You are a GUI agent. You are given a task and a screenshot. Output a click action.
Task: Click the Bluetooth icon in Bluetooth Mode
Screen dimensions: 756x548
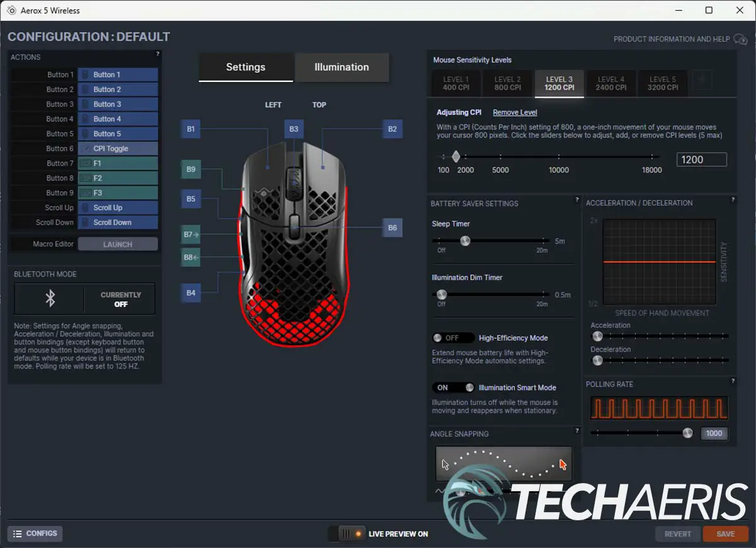point(50,299)
